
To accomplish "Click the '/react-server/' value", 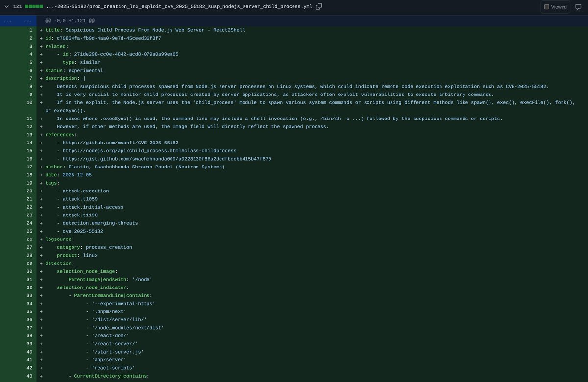I will (x=115, y=344).
